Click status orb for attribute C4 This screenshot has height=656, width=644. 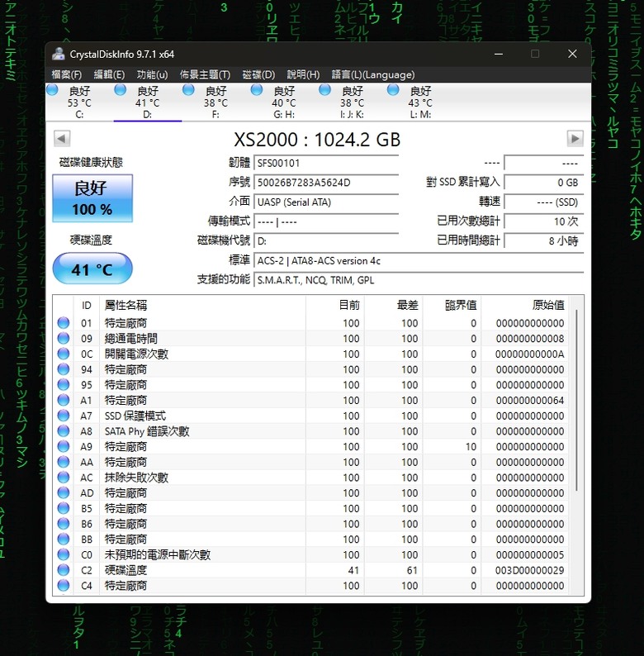tap(64, 585)
